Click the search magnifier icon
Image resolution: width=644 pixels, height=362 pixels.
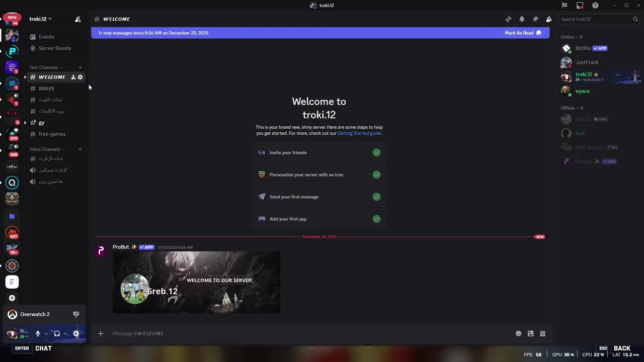tap(635, 19)
